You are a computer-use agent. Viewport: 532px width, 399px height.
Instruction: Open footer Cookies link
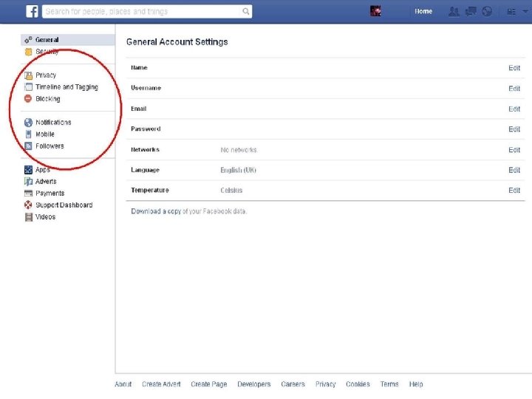click(358, 384)
